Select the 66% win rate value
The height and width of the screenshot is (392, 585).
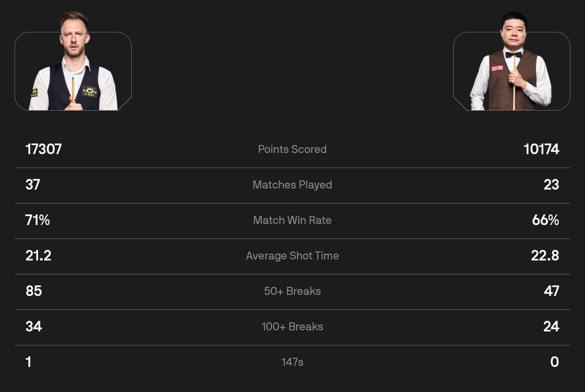(545, 220)
